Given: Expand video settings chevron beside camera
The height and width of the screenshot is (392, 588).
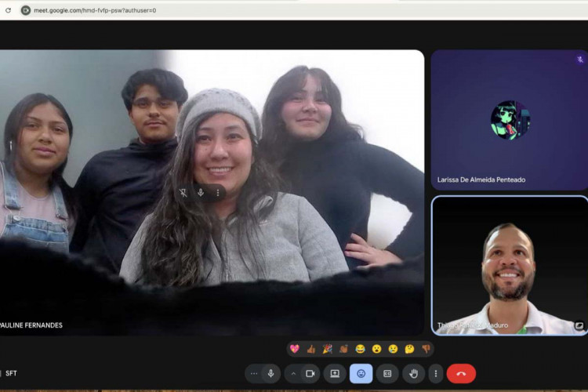Looking at the screenshot, I should pos(294,374).
